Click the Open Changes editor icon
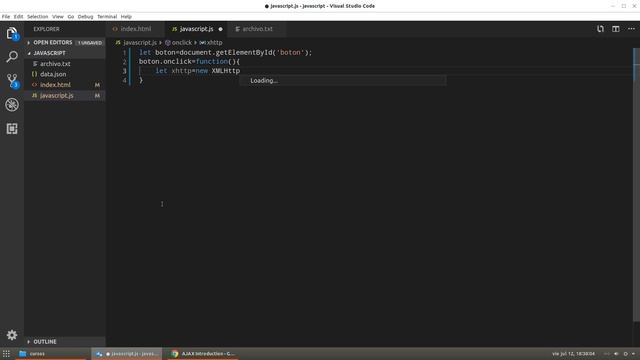This screenshot has height=360, width=640. pos(600,29)
